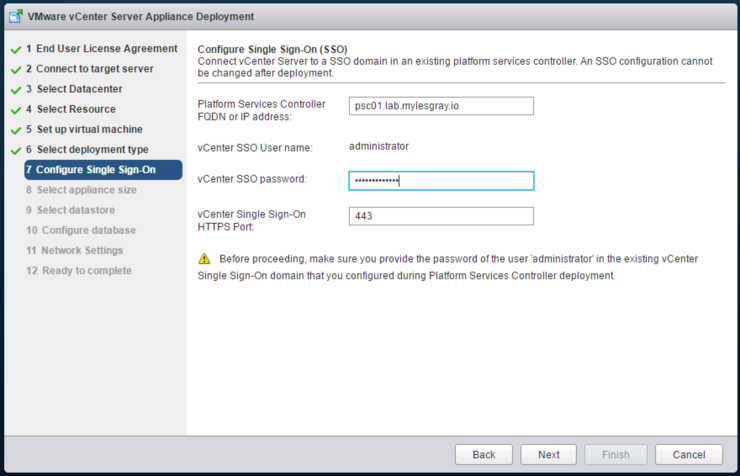
Task: Open step 2 Connect to target server
Action: tap(90, 69)
